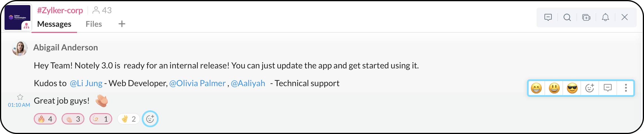Open the three-dot more actions menu
This screenshot has width=644, height=134.
coord(626,88)
